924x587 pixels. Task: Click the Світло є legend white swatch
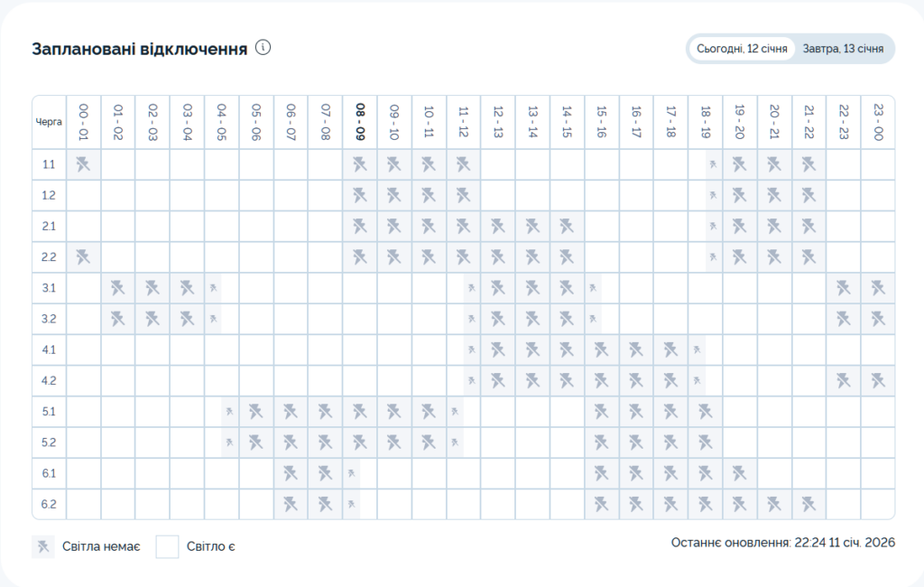(167, 546)
